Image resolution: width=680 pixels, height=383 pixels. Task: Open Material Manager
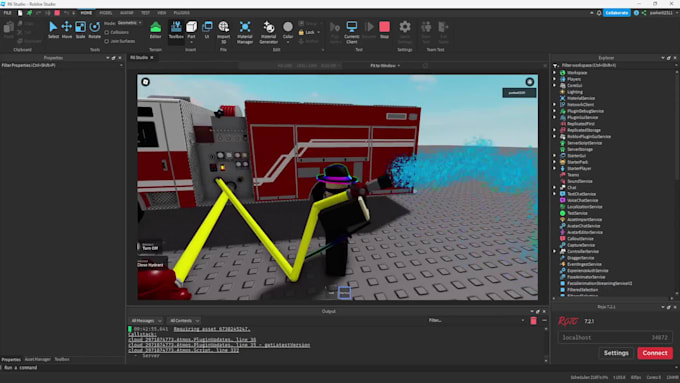(x=245, y=32)
